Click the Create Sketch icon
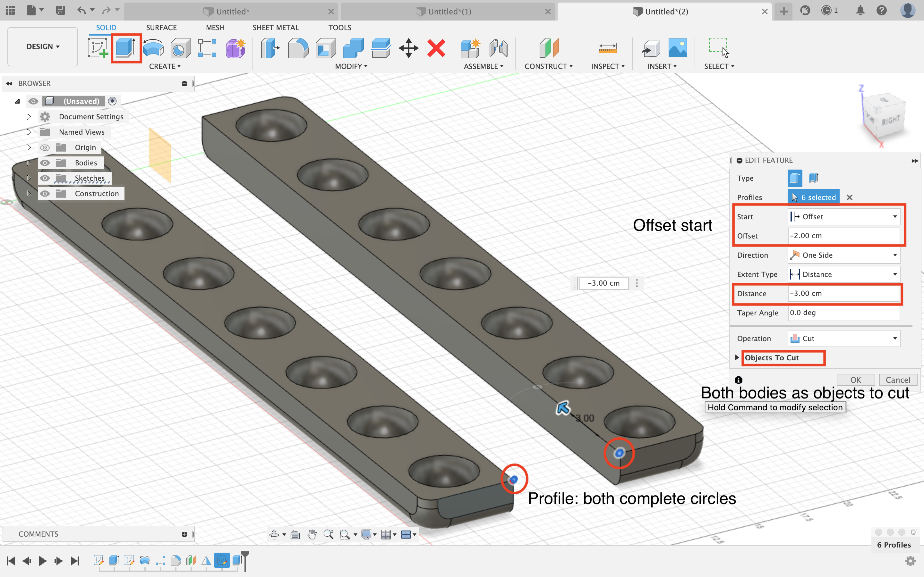Screen dimensions: 924x577 point(98,48)
